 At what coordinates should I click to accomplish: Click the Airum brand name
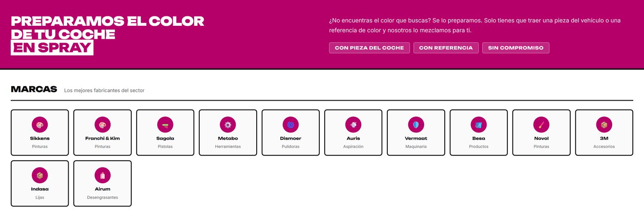click(103, 189)
